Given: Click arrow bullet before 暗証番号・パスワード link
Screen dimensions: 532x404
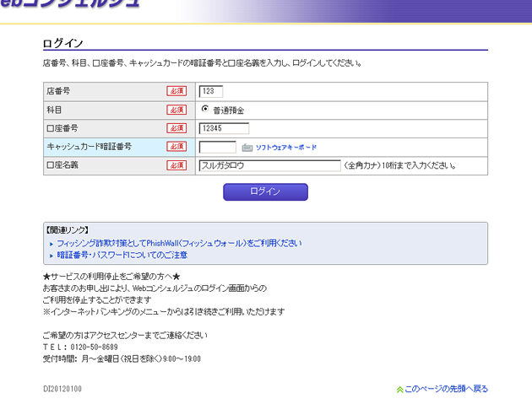Looking at the screenshot, I should (52, 256).
